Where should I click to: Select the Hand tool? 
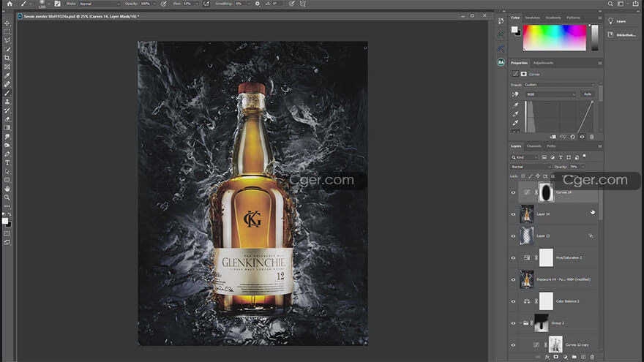[7, 189]
